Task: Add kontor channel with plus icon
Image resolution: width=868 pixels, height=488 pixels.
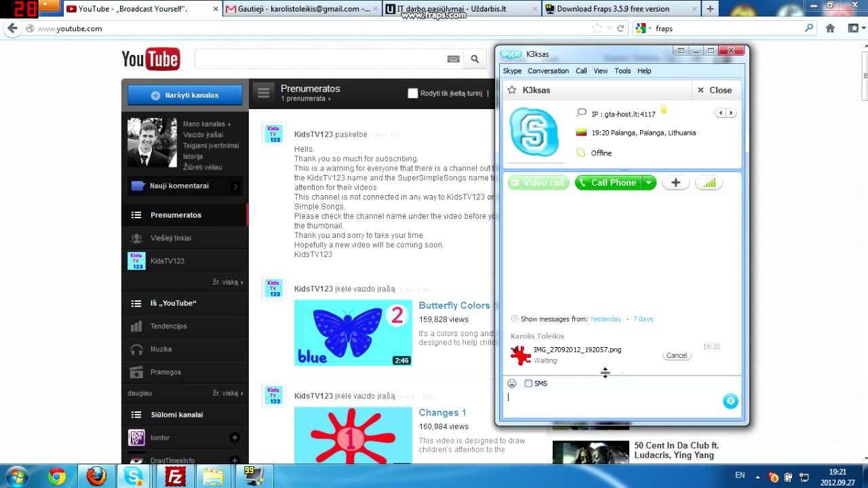Action: pyautogui.click(x=235, y=438)
